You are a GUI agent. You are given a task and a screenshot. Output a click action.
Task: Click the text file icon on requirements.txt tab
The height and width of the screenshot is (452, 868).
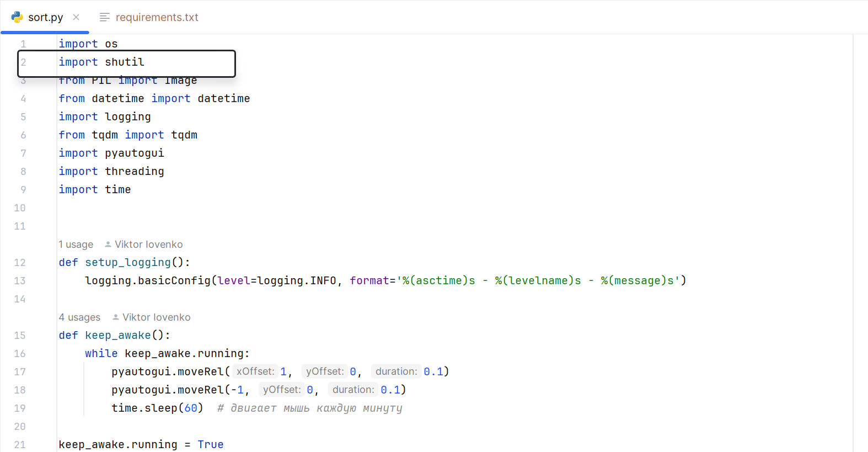(104, 17)
